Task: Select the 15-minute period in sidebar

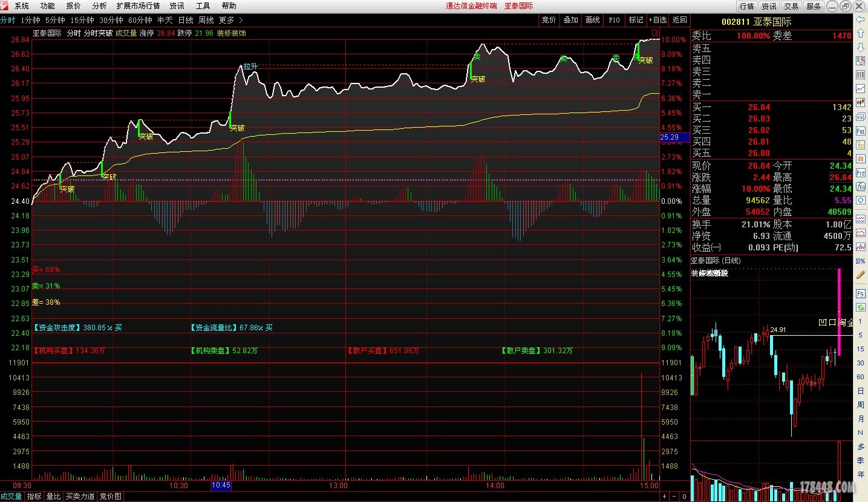Action: click(860, 349)
